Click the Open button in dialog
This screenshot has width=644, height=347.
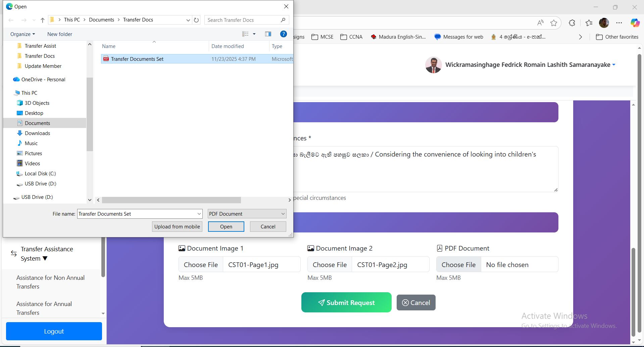click(226, 227)
